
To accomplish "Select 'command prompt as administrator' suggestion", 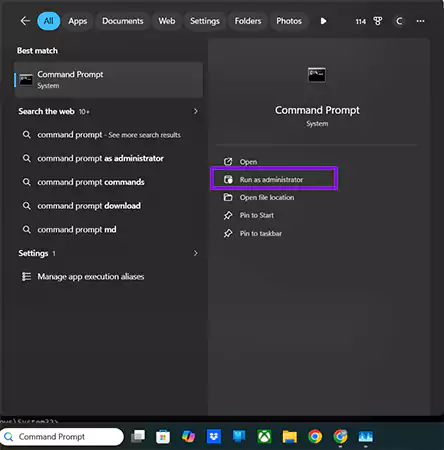I will pos(109,158).
